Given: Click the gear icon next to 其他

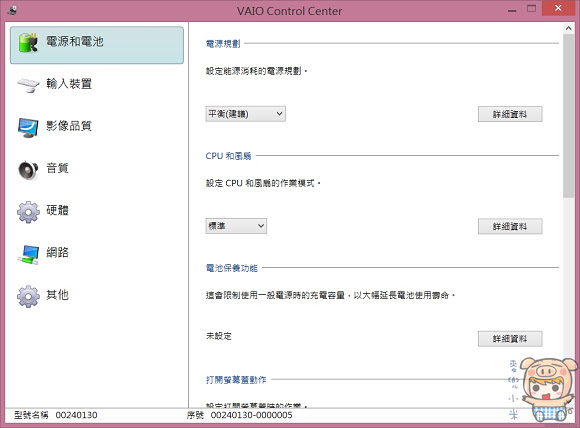Looking at the screenshot, I should 28,296.
